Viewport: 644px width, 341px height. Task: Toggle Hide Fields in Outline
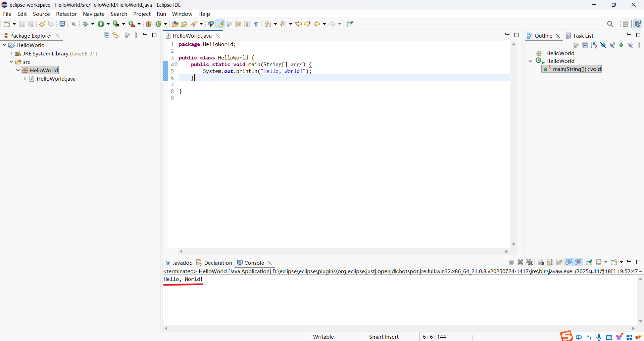point(603,45)
